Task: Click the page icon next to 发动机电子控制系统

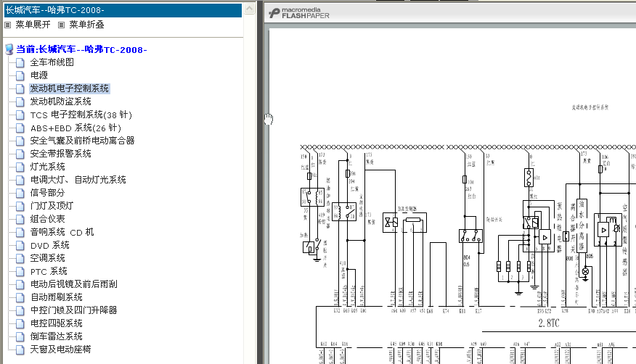Action: [x=20, y=88]
